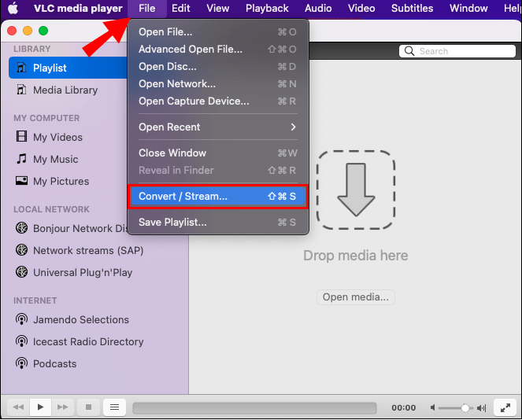Select Media Library in the sidebar
Image resolution: width=522 pixels, height=420 pixels.
pyautogui.click(x=68, y=90)
